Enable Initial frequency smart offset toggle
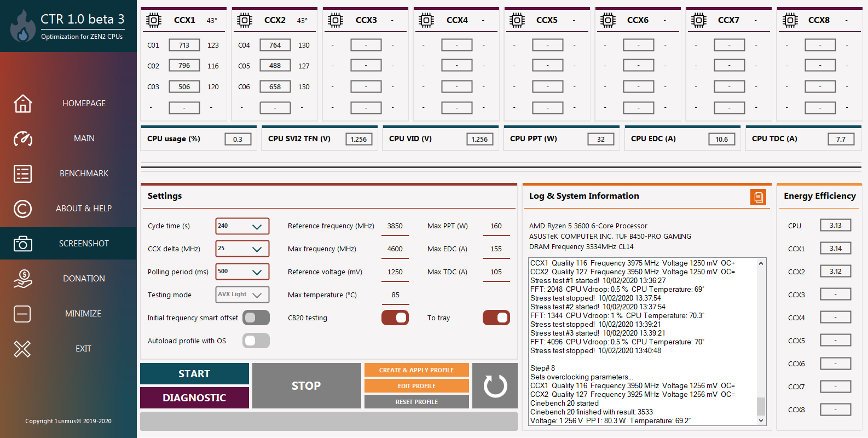Screen dimensions: 868x438 (x=256, y=318)
